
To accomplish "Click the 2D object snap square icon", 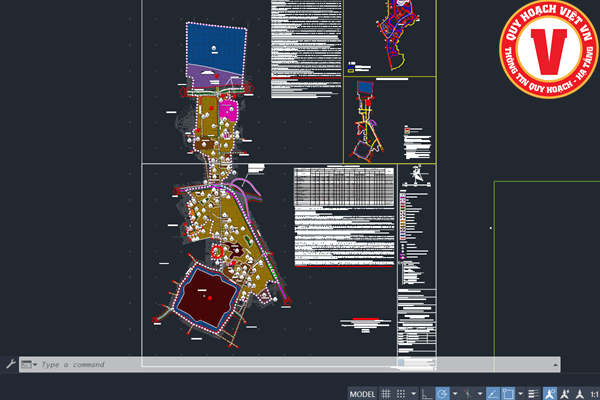I will click(x=508, y=394).
